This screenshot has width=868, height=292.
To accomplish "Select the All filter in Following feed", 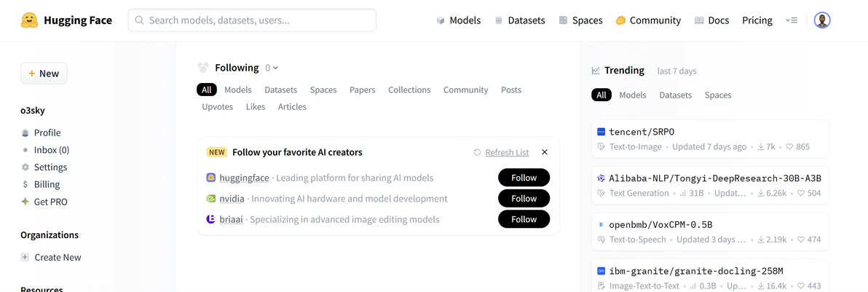I will coord(207,90).
